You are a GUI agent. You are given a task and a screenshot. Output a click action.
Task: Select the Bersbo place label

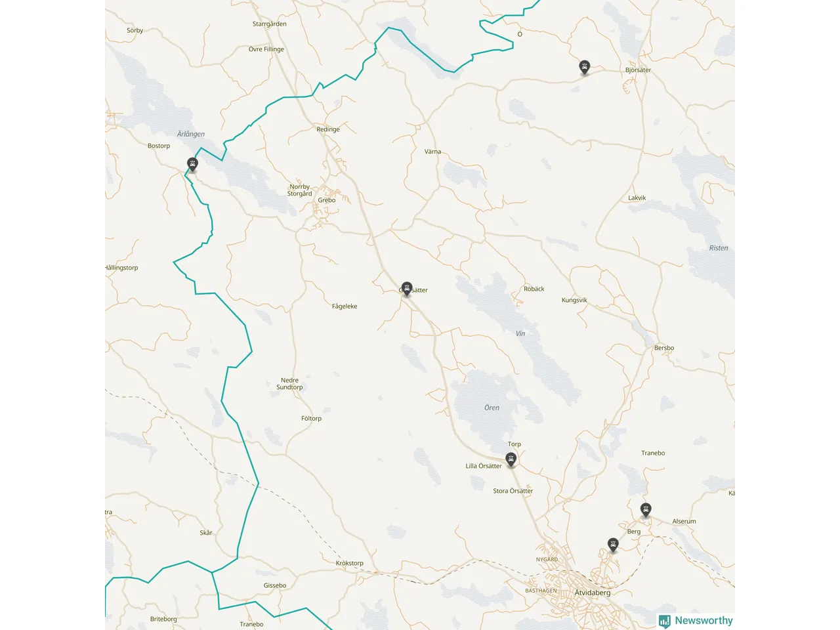pos(664,348)
